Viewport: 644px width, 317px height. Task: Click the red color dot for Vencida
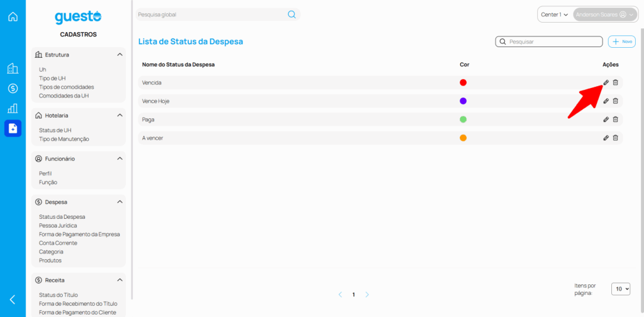(463, 82)
